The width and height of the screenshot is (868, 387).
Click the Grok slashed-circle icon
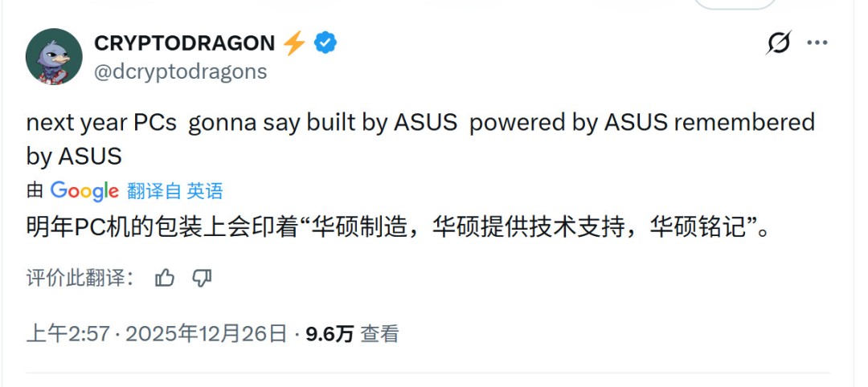click(778, 43)
